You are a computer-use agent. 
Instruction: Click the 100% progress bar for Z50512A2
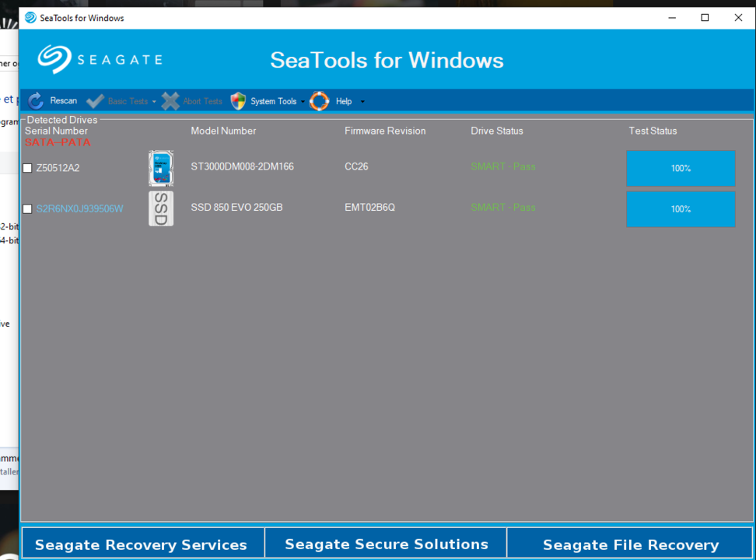(681, 168)
